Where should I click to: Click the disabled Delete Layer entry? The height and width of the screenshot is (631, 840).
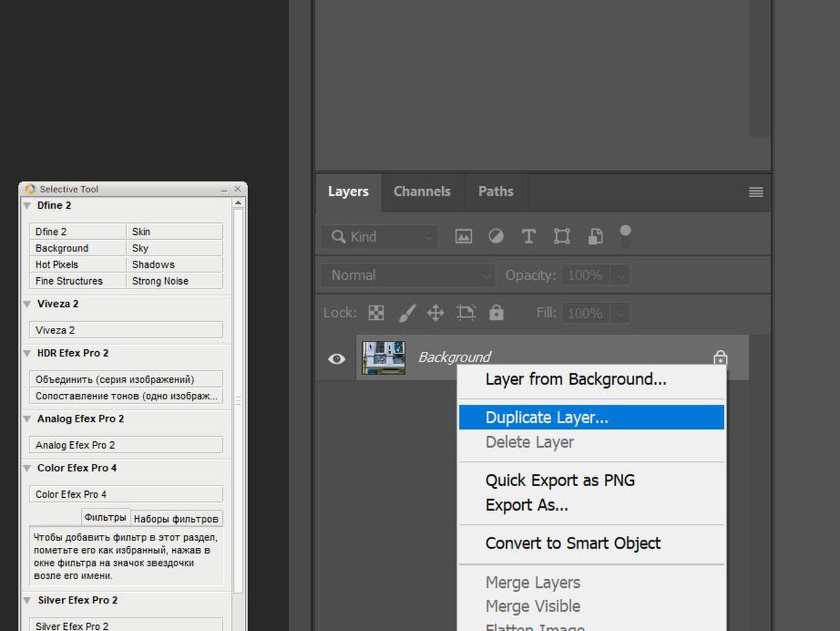591,442
